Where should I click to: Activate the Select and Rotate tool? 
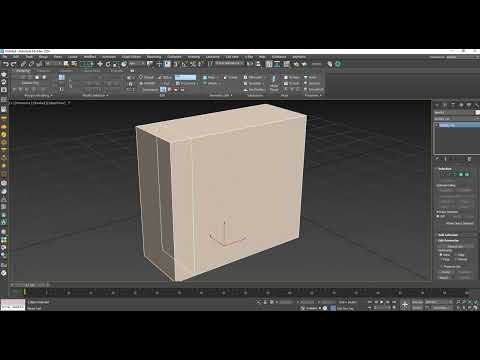tap(108, 64)
